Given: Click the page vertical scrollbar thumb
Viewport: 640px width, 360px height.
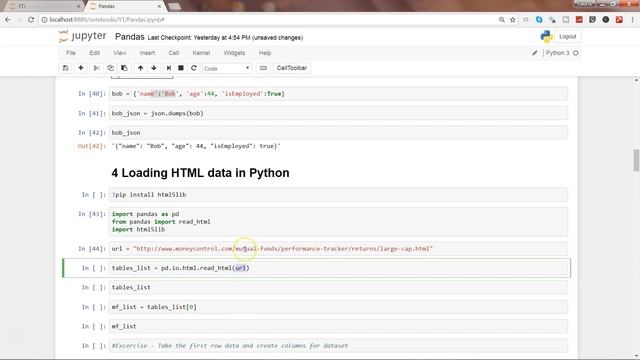Looking at the screenshot, I should click(x=636, y=160).
